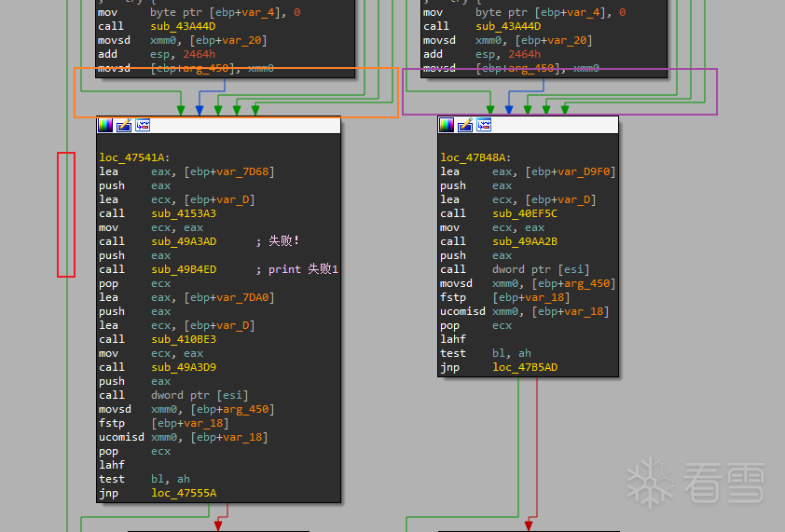Click 'lahf' instruction in loc_47B48A block
Viewport: 785px width, 532px height.
(x=453, y=339)
